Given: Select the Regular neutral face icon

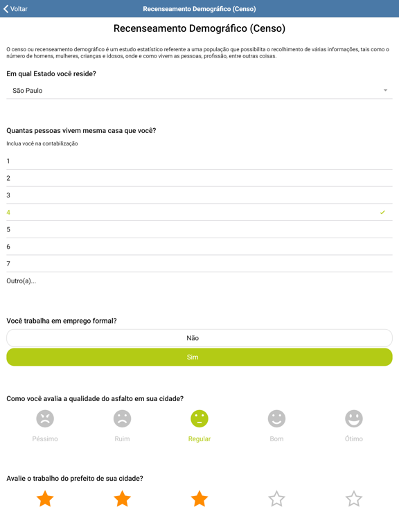Looking at the screenshot, I should (x=199, y=418).
